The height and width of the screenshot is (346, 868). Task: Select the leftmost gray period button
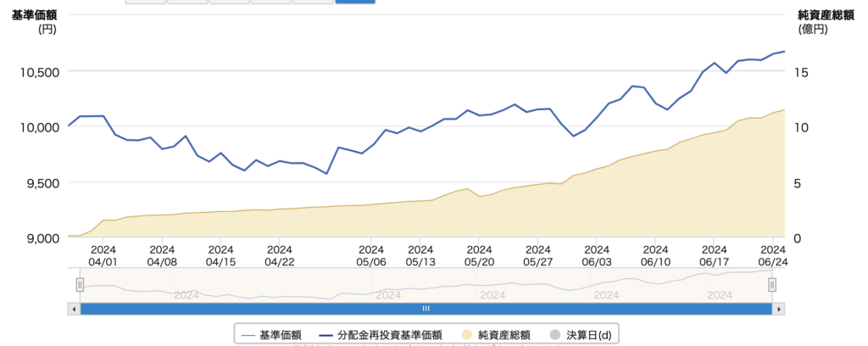click(145, 2)
